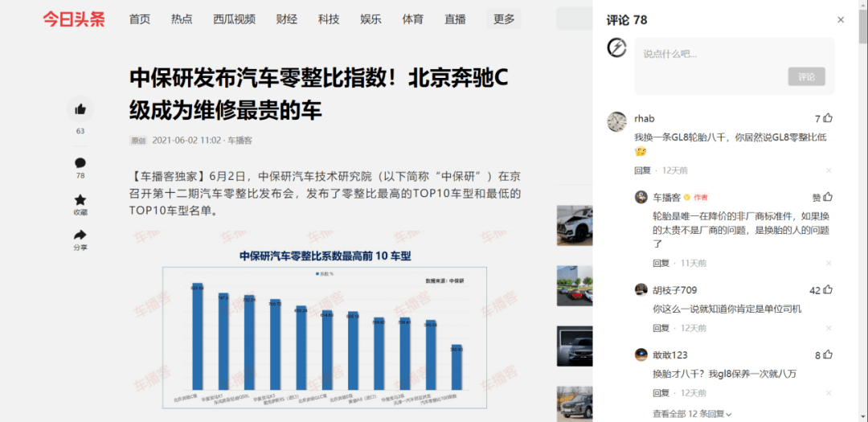This screenshot has height=422, width=868.
Task: Like the article with thumbs-up icon
Action: 80,109
